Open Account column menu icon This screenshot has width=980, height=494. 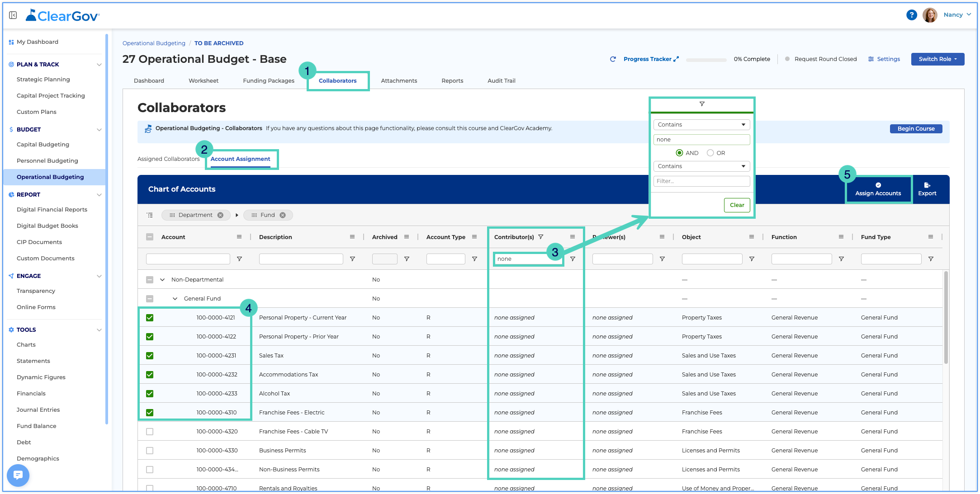click(239, 237)
